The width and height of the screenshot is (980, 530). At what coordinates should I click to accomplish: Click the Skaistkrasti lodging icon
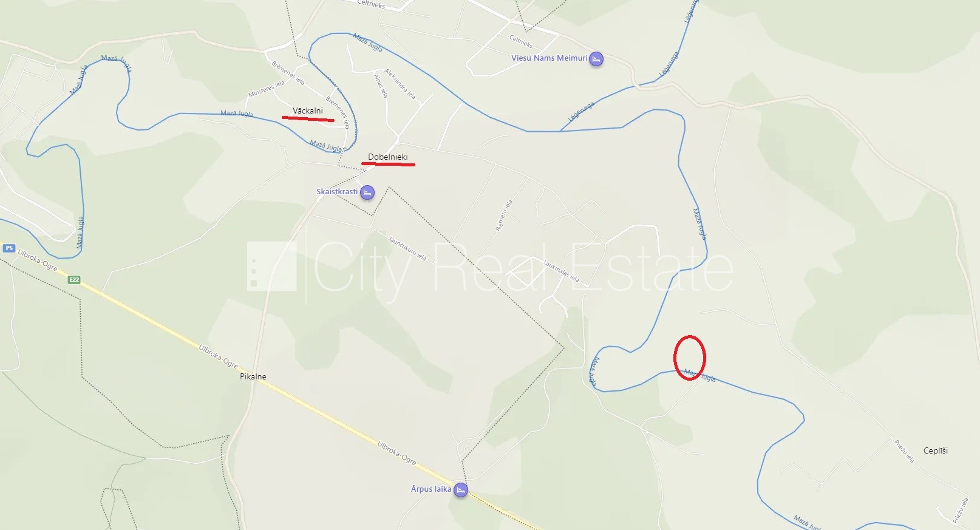click(367, 192)
